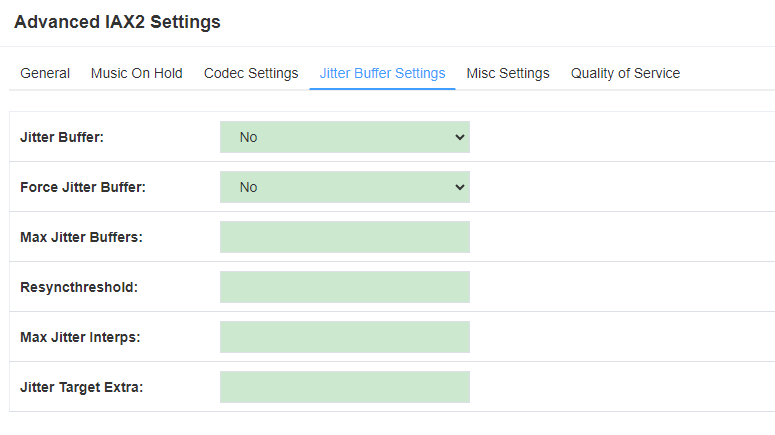Switch to the General tab
Screen dimensions: 775x435
click(x=45, y=73)
